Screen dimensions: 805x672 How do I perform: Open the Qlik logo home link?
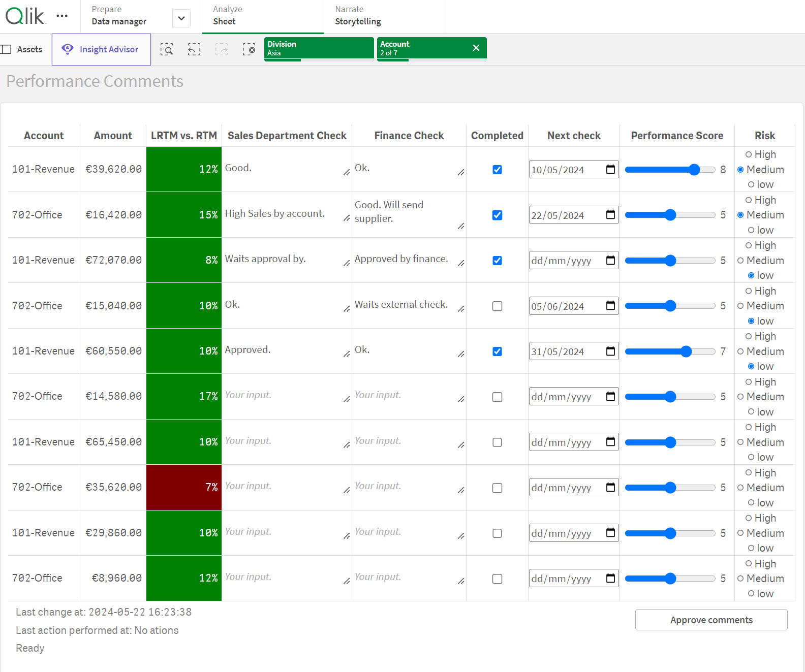(x=25, y=16)
